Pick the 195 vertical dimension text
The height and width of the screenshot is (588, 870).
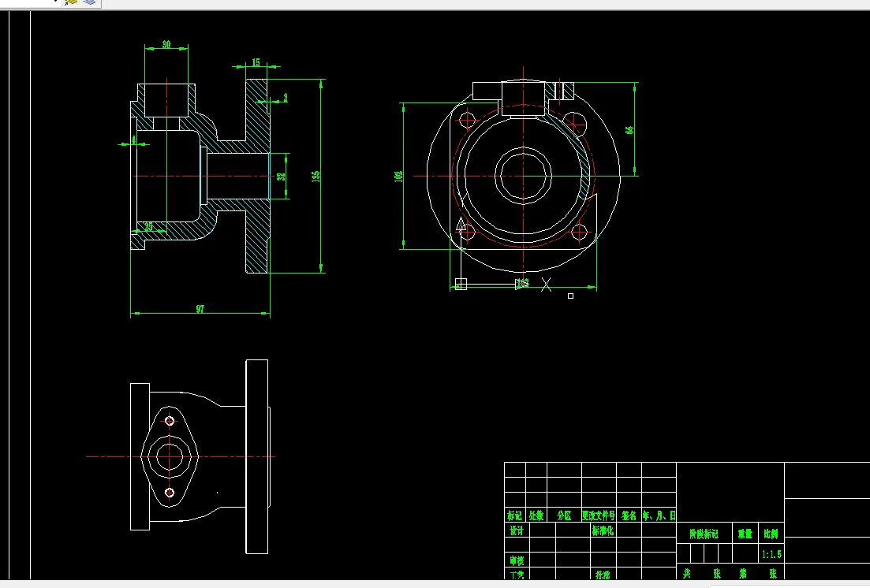[316, 177]
